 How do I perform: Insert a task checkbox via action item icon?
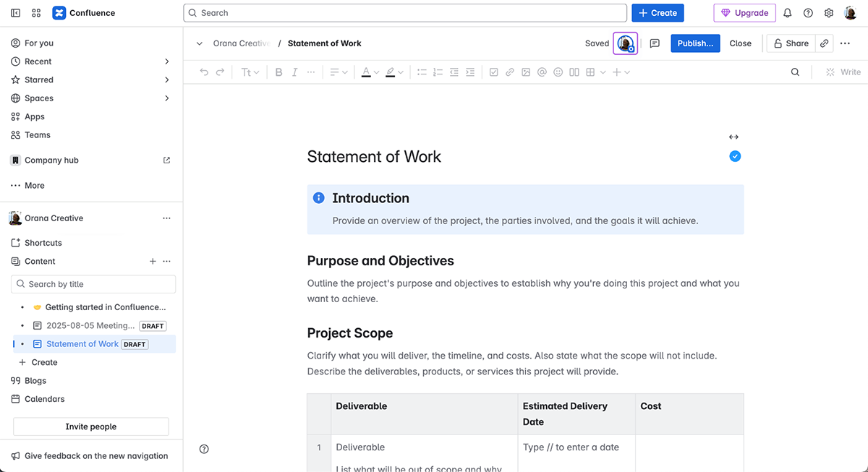click(x=493, y=72)
